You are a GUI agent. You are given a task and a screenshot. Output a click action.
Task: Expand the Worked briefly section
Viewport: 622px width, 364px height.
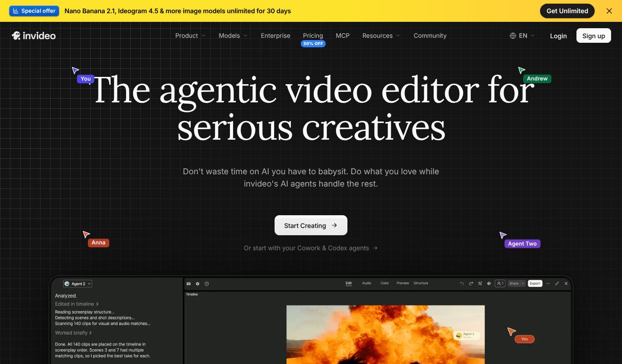[73, 333]
